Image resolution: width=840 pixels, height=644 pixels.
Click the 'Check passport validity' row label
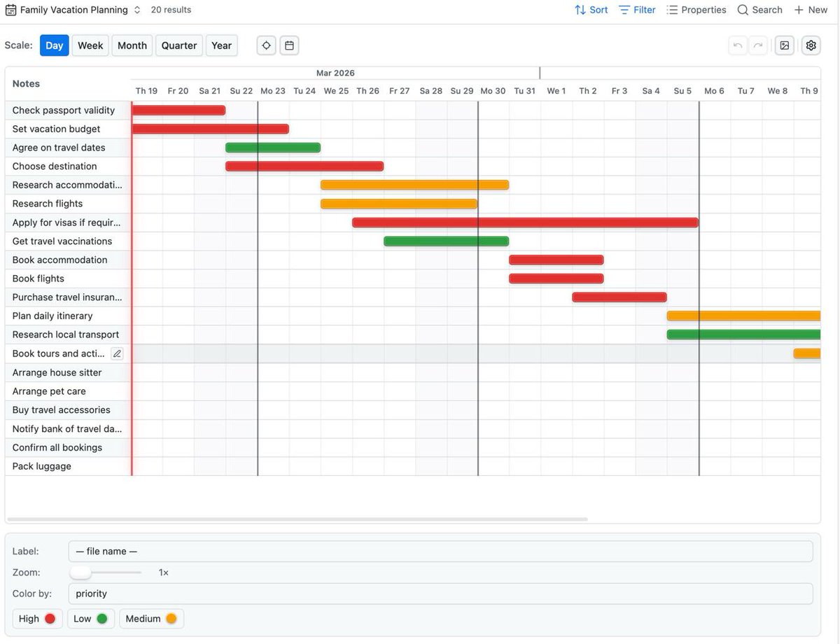click(x=64, y=111)
